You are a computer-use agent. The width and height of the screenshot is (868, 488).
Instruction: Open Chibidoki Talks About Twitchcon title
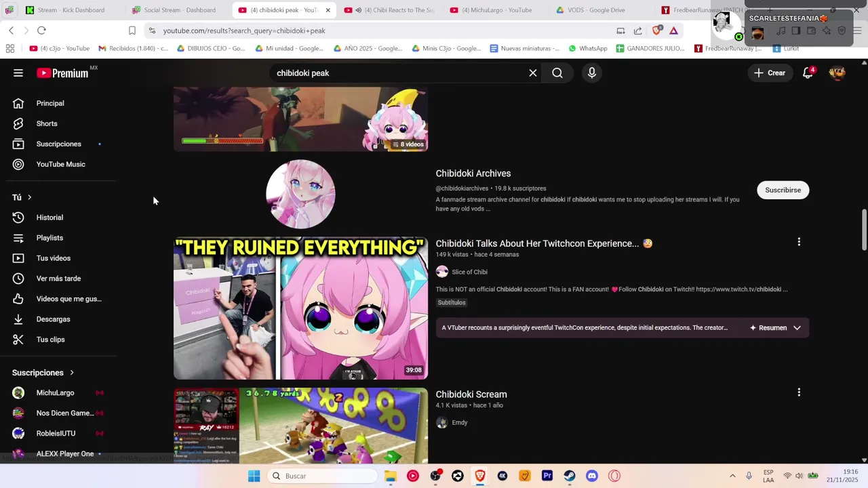[x=544, y=243]
